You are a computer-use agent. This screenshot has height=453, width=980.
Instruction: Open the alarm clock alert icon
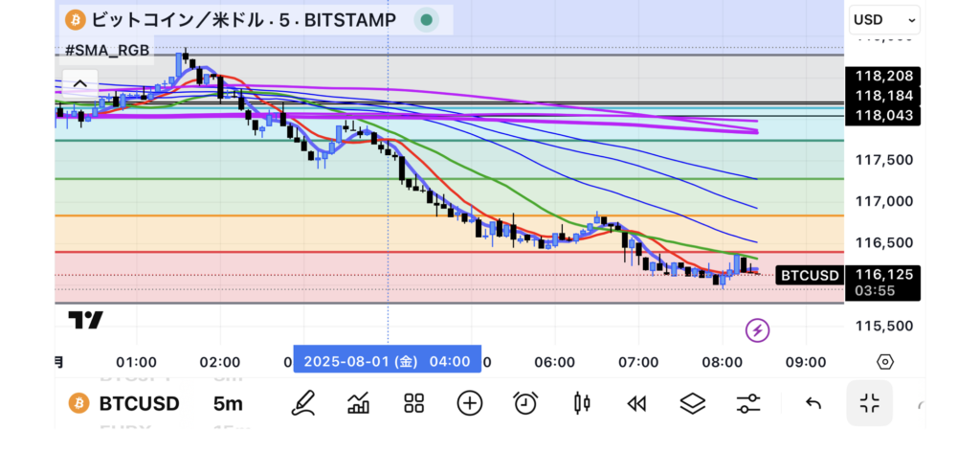click(x=524, y=403)
